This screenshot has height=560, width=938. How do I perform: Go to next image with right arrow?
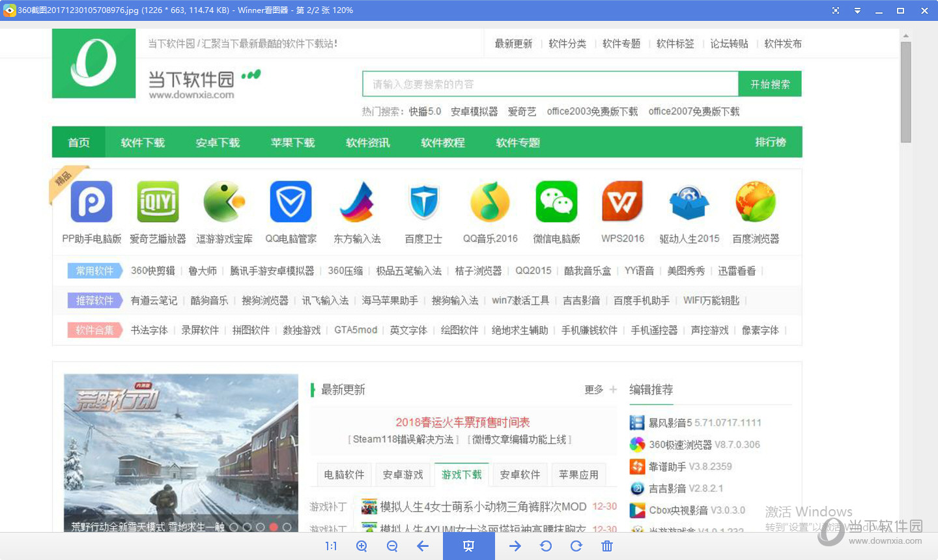tap(515, 546)
